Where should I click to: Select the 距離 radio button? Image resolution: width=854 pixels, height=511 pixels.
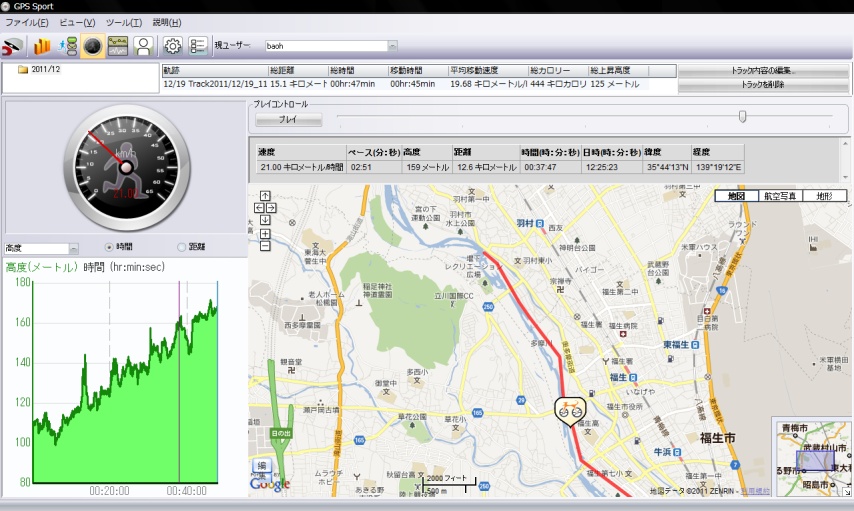pyautogui.click(x=181, y=247)
